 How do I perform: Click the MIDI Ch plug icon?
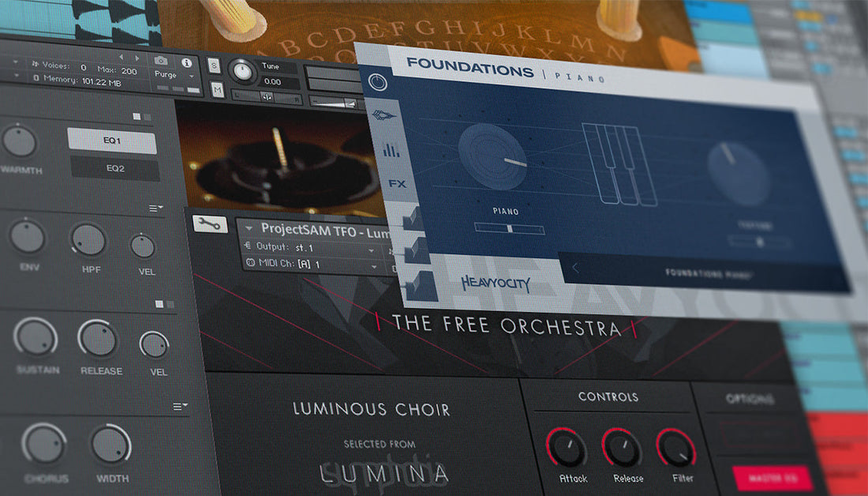pyautogui.click(x=249, y=263)
